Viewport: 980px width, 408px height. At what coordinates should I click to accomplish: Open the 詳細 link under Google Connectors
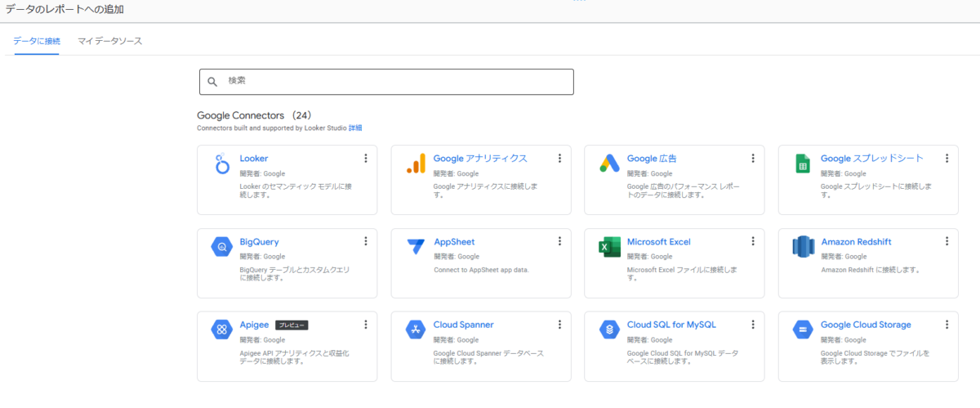[x=355, y=128]
